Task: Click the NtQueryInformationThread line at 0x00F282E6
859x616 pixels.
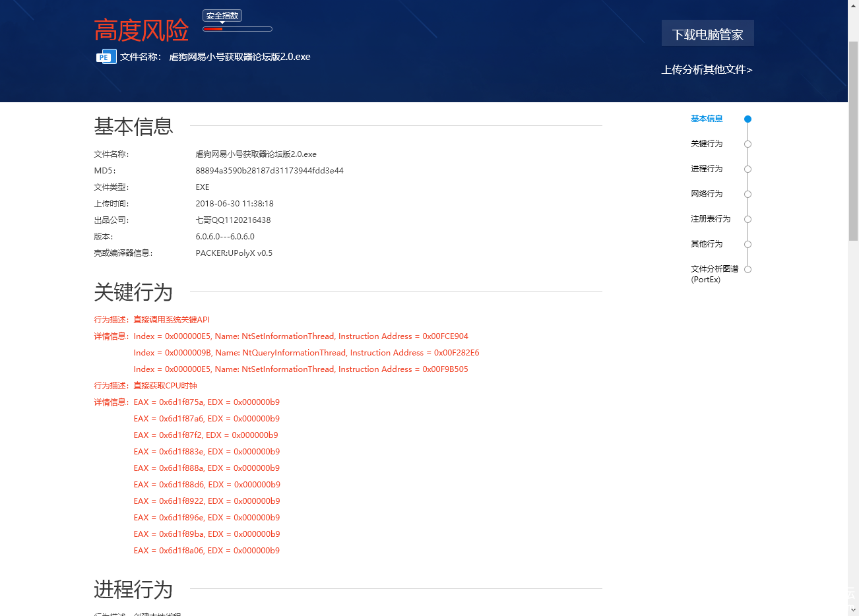Action: tap(306, 353)
